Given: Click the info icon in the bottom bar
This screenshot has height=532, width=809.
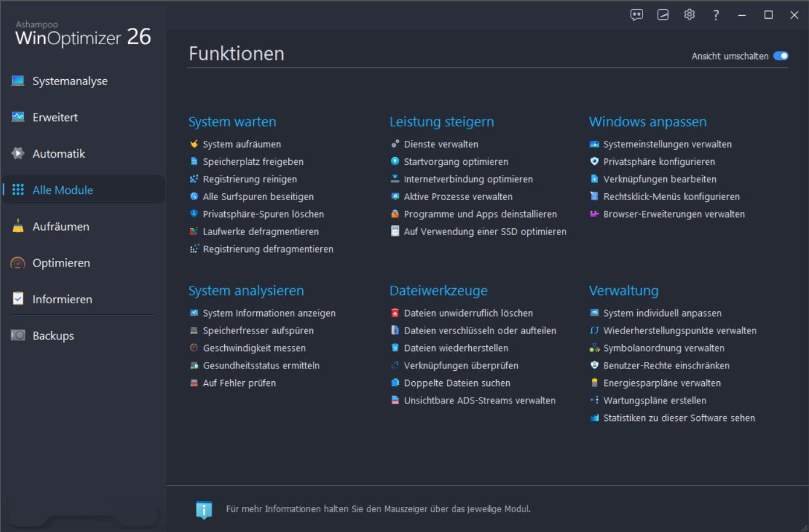Looking at the screenshot, I should coord(204,509).
